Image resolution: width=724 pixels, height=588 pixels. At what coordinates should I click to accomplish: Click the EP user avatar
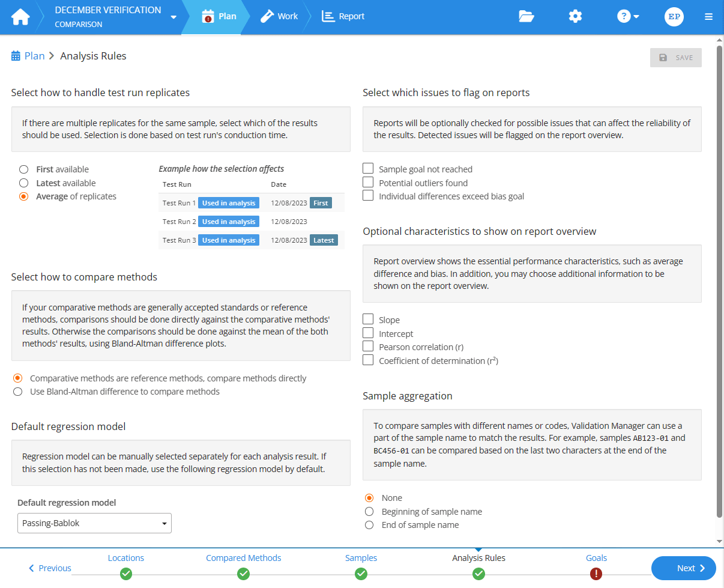[x=674, y=17]
